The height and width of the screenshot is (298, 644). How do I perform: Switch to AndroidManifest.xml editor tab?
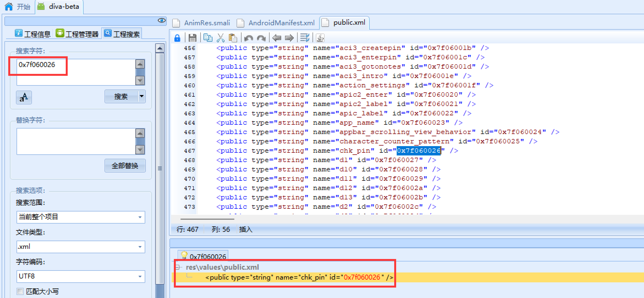(x=276, y=23)
